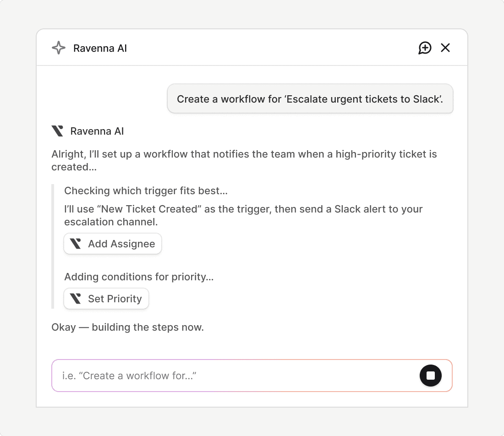Click the gray vertical bar beside reasoning steps
504x436 pixels.
(53, 246)
